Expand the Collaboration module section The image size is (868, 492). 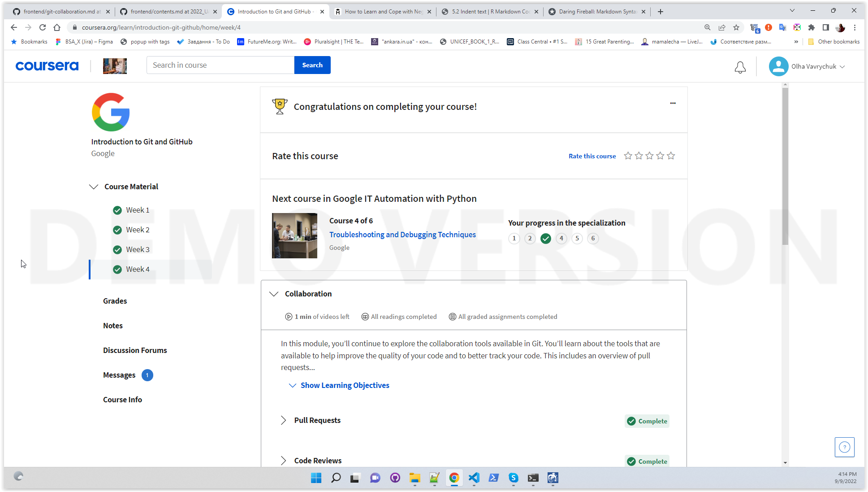click(274, 293)
